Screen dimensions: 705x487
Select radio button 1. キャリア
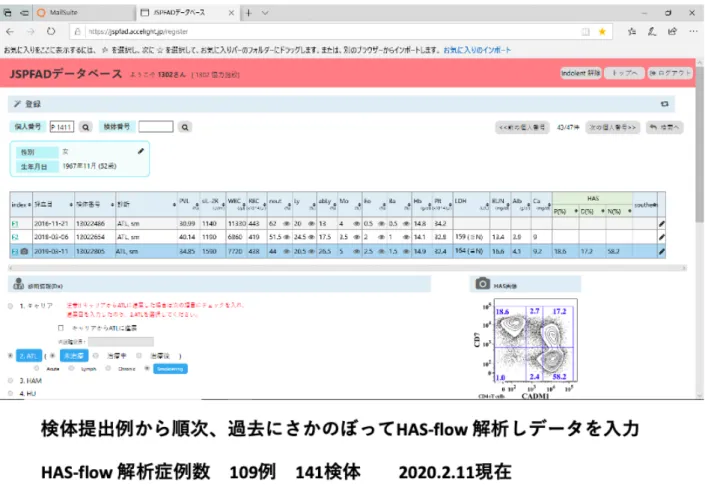pos(10,306)
